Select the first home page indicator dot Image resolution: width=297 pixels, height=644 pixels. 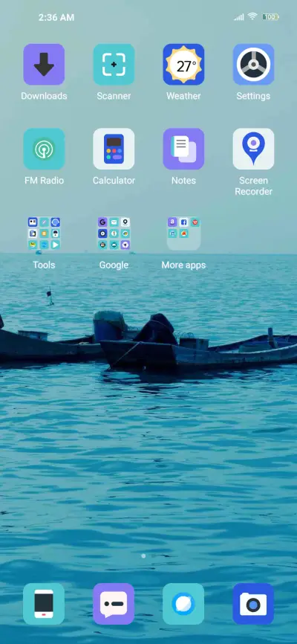[x=143, y=556]
